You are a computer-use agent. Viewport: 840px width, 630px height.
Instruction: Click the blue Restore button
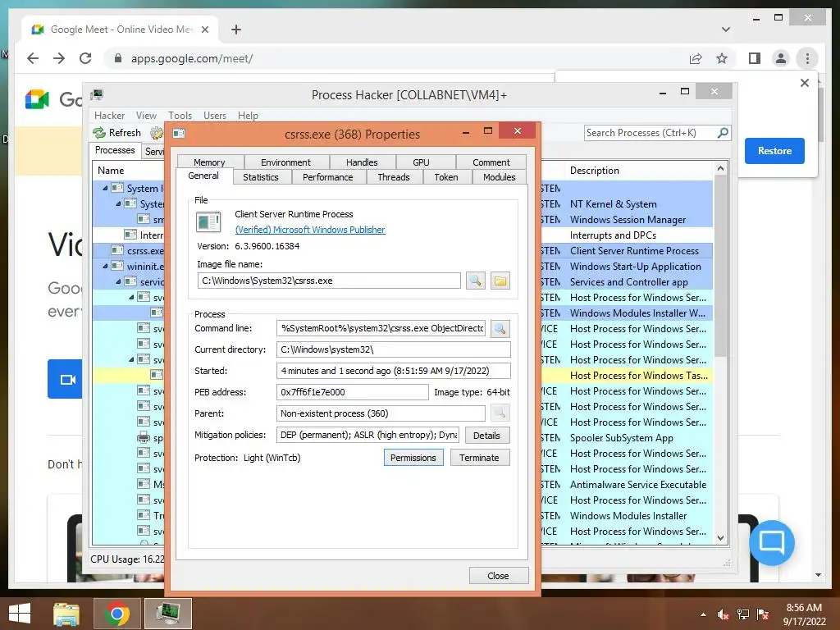pos(774,151)
